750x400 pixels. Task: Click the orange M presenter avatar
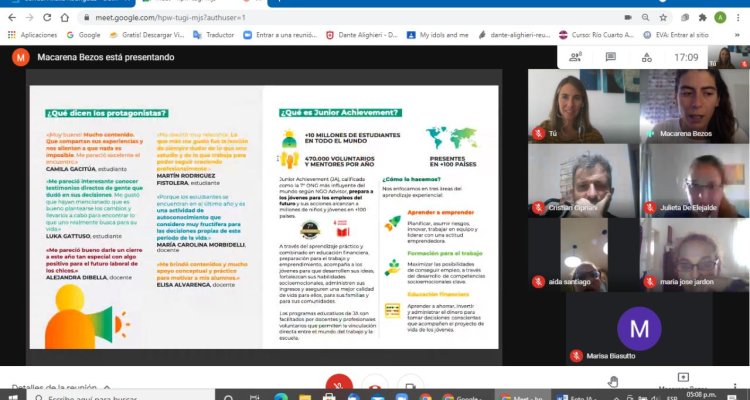(x=21, y=57)
